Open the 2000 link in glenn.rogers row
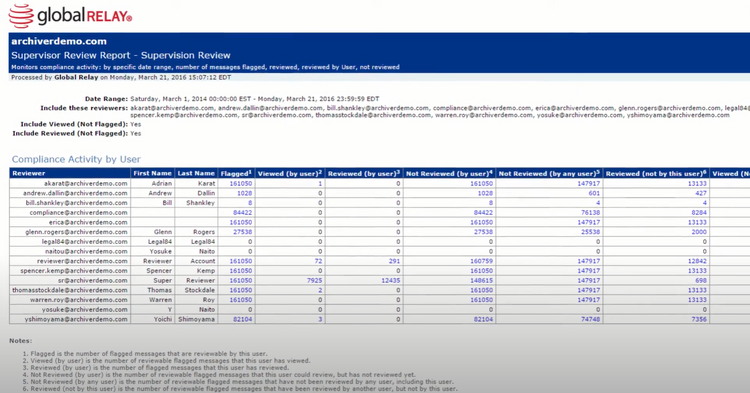This screenshot has width=750, height=393. pos(699,232)
